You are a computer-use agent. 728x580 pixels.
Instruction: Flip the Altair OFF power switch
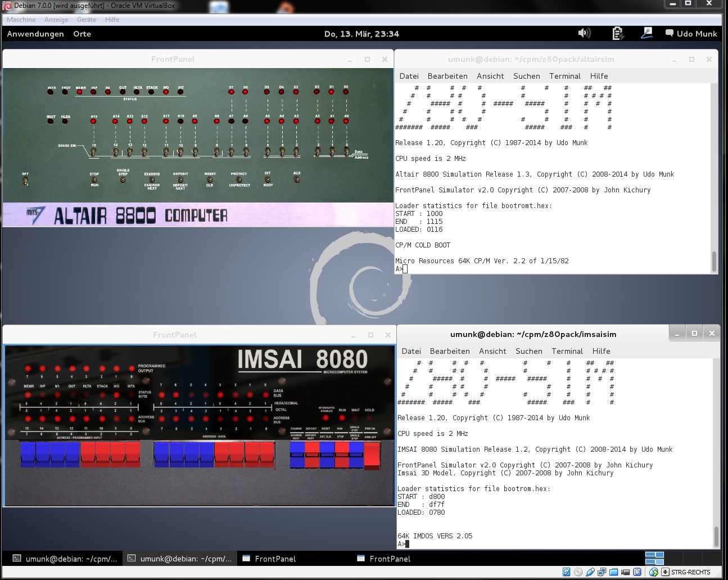25,181
